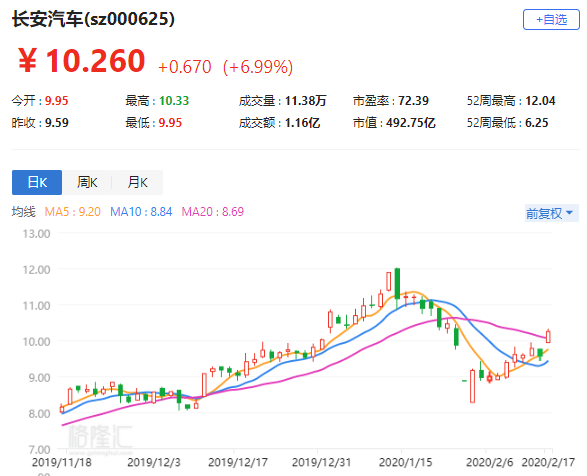Switch to the 日K daily chart tab

tap(37, 182)
